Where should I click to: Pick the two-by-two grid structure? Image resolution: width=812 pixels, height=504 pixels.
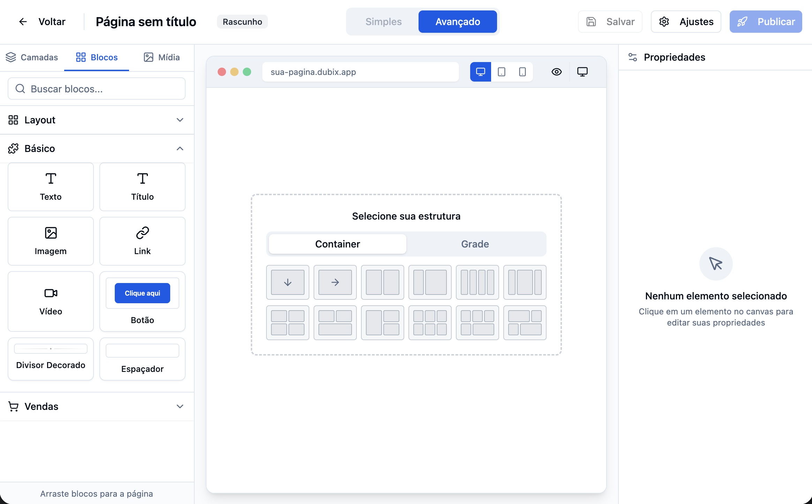287,323
